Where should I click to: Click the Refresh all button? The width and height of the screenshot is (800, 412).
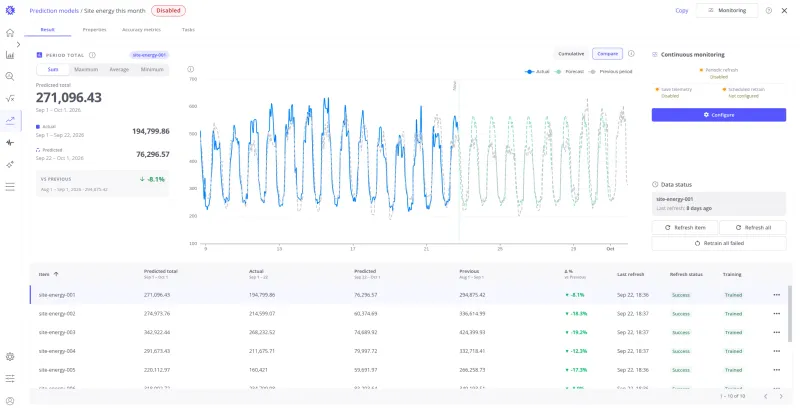(x=753, y=227)
